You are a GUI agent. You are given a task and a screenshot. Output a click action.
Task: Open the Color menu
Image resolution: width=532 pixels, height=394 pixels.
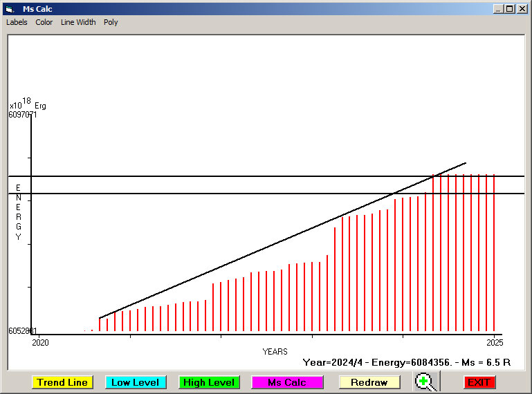[x=44, y=22]
